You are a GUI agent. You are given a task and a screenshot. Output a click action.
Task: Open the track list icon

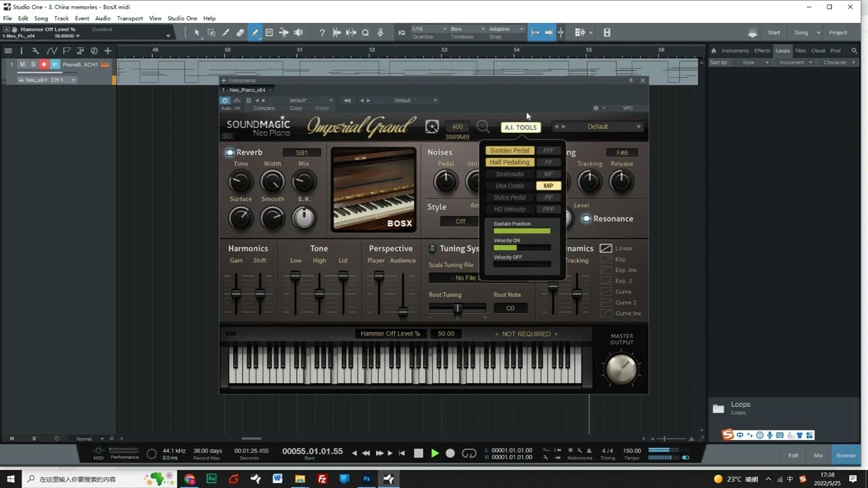8,51
